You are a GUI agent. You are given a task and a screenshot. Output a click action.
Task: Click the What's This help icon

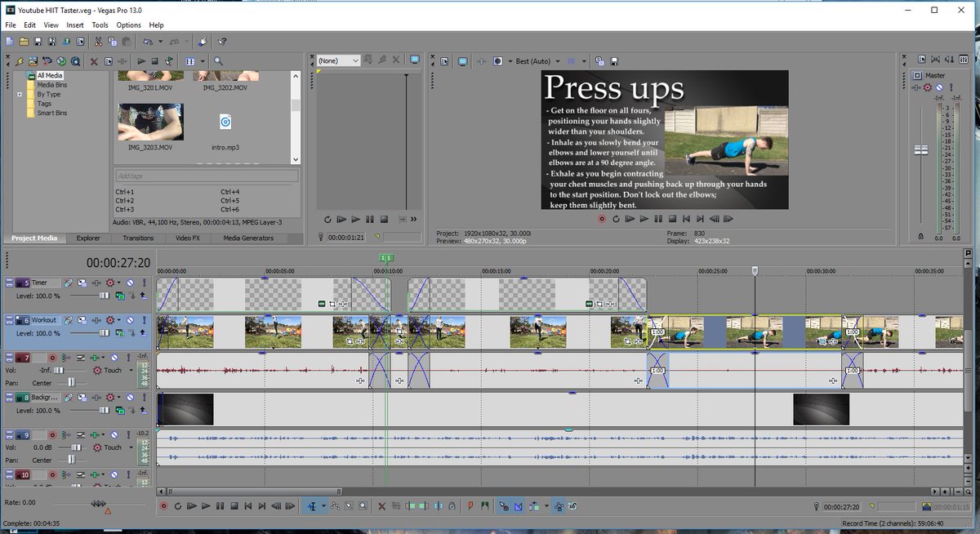click(x=221, y=42)
